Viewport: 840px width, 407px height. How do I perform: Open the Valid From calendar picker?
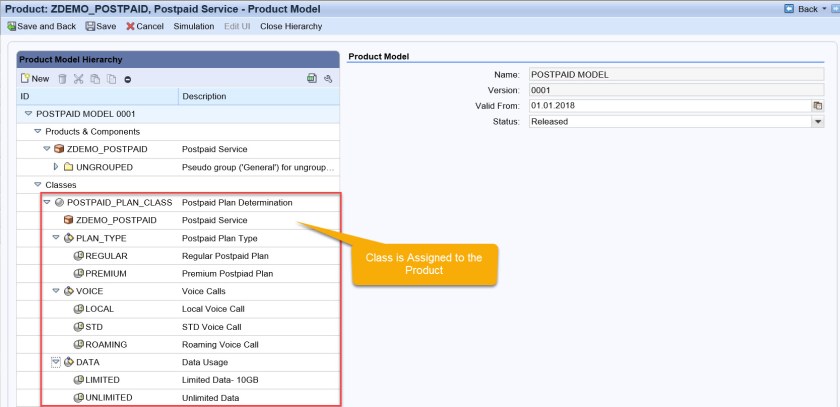click(x=818, y=106)
